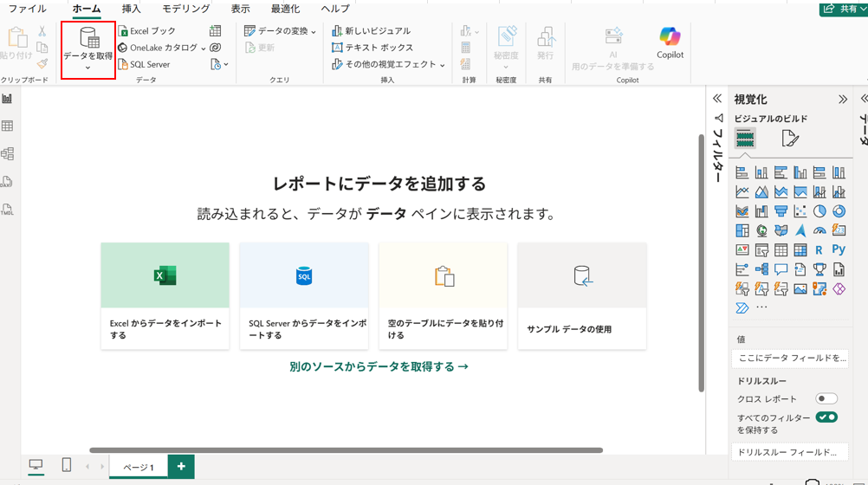The image size is (868, 485).
Task: Expand the フィルター pane with double chevron
Action: (x=717, y=99)
